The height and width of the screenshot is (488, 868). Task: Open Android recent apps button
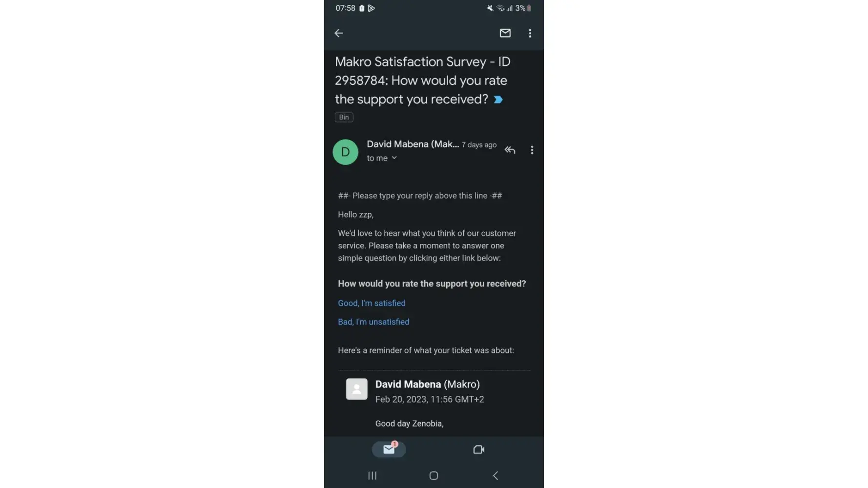[372, 475]
